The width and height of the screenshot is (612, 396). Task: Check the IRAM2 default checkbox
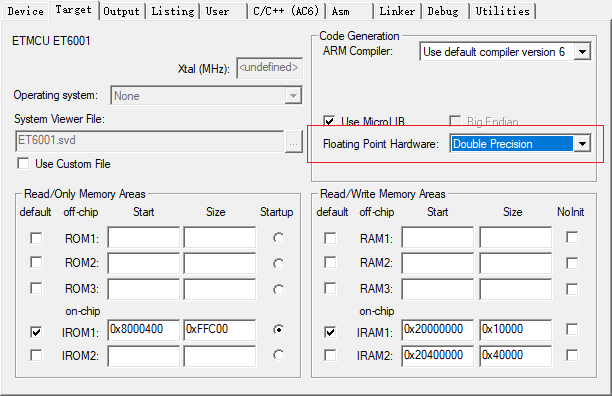330,355
